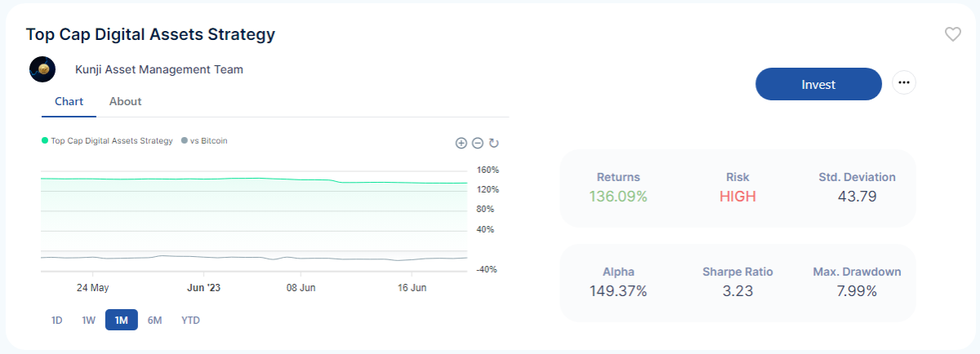Click the Std. Deviation label

pos(857,177)
